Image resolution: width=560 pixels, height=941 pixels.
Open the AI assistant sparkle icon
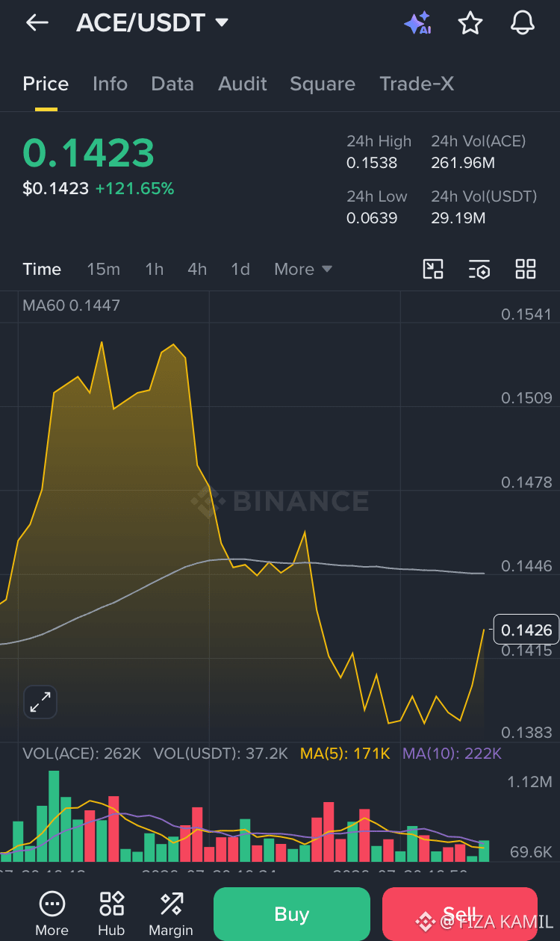coord(417,23)
